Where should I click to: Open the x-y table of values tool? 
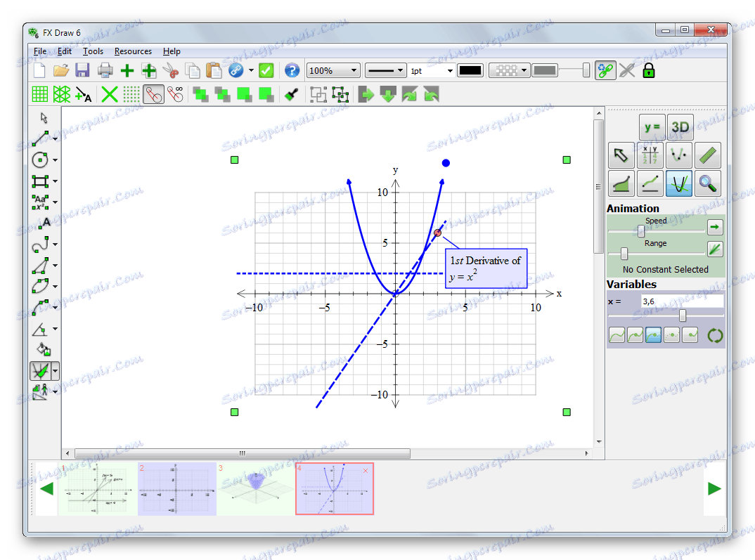tap(650, 155)
